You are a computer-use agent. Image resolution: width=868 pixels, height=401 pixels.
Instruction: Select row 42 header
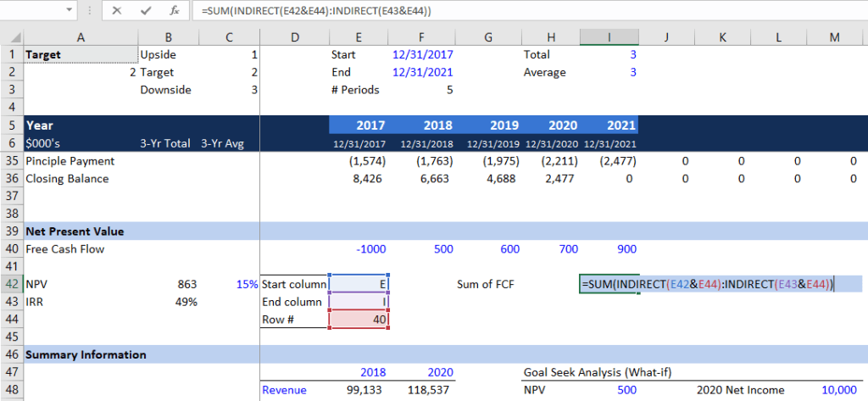coord(11,285)
